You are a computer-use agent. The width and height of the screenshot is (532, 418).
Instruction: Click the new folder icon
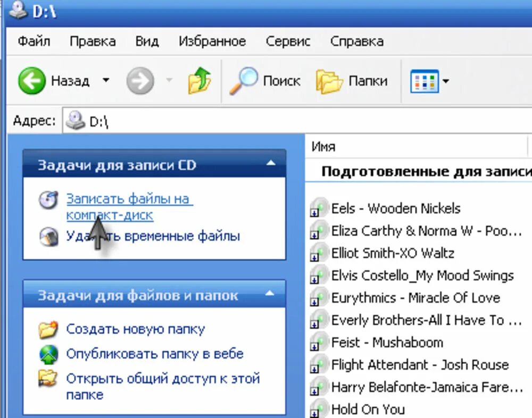(48, 329)
